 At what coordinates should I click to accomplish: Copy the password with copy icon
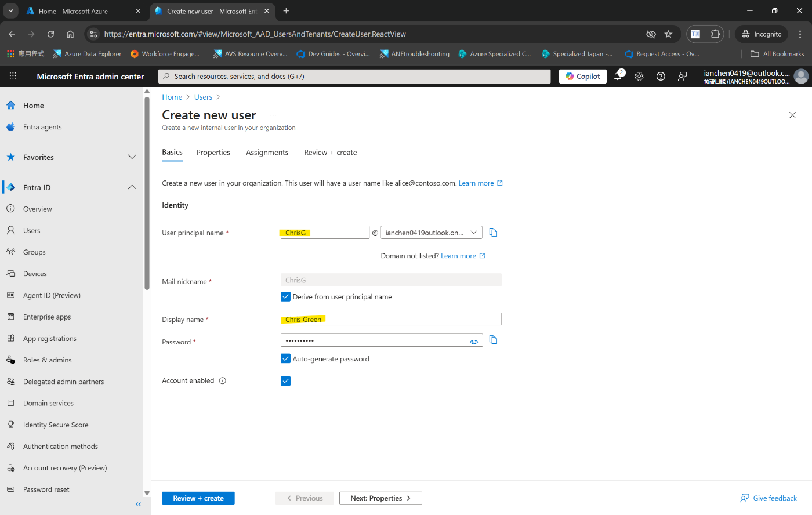click(493, 340)
